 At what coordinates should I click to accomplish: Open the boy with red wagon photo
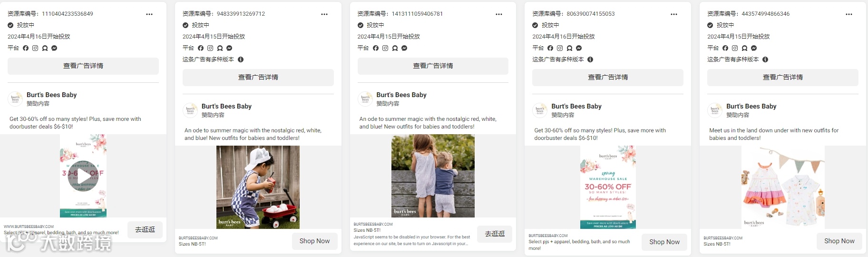[258, 187]
